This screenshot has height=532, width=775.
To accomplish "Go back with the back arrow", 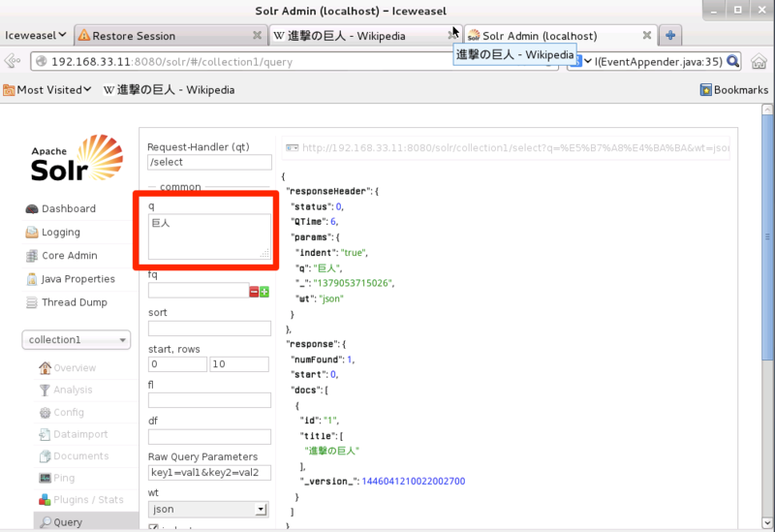I will tap(12, 61).
